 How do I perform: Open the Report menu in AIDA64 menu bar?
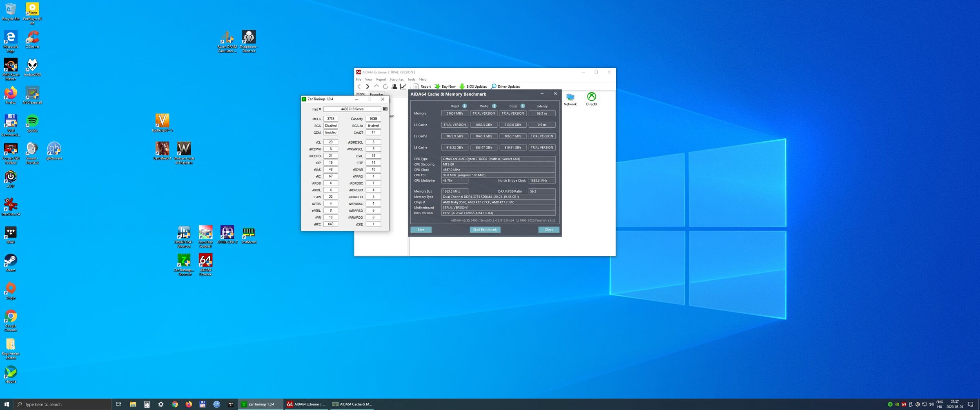pos(381,80)
